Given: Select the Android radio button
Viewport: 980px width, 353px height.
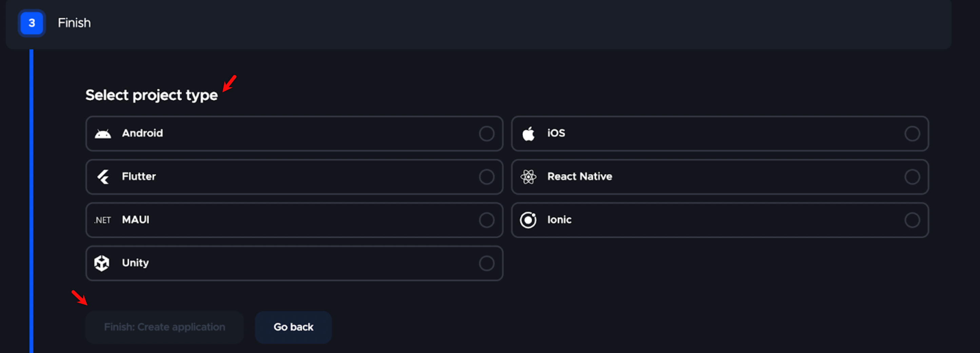Looking at the screenshot, I should point(487,134).
